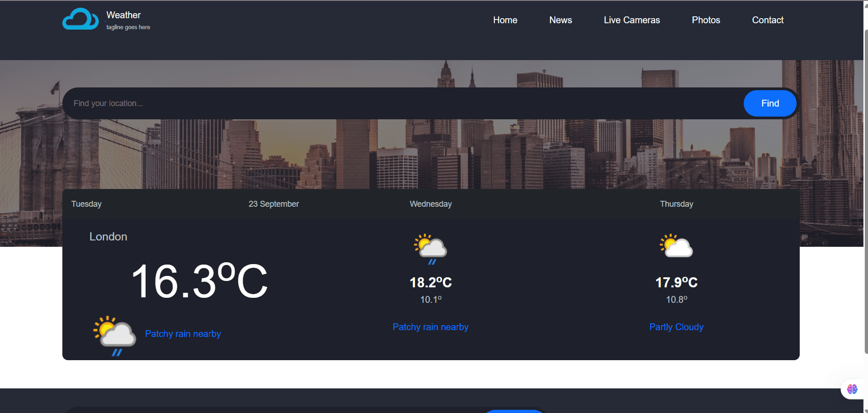
Task: Navigate to the Photos section
Action: [706, 20]
